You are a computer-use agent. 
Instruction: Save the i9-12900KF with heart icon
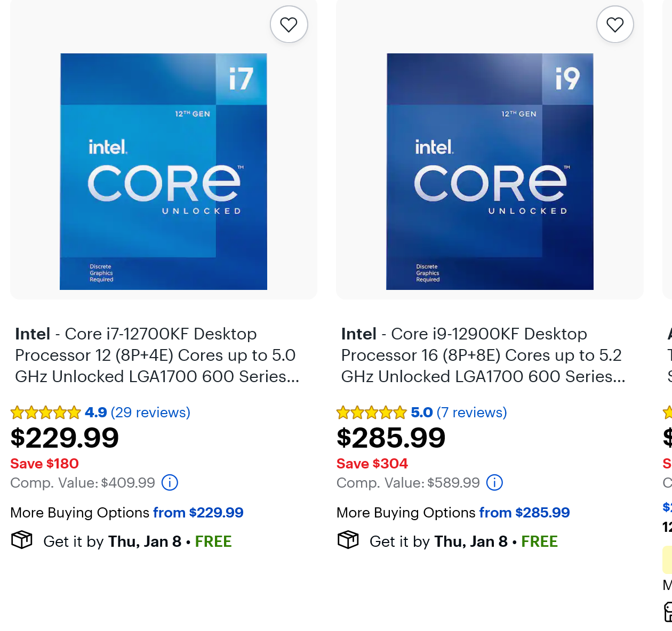point(615,25)
